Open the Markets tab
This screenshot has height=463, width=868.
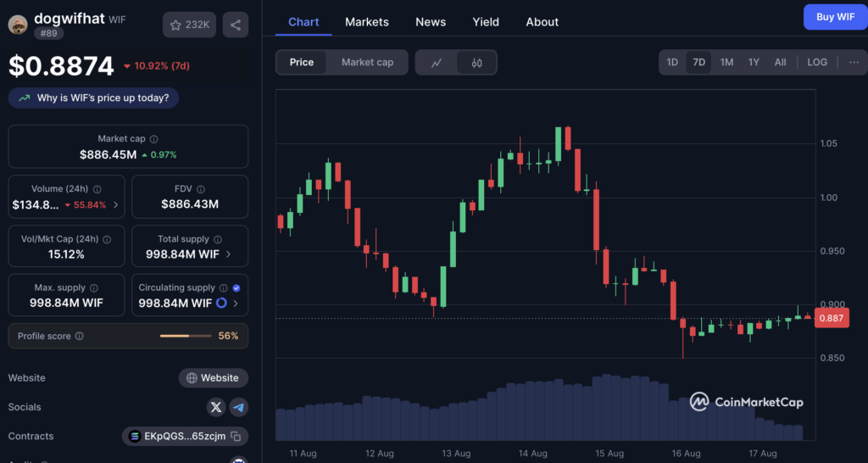367,22
